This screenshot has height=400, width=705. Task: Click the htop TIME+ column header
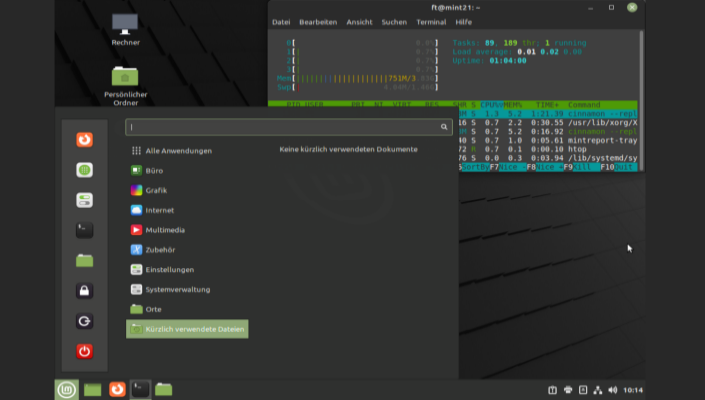point(547,105)
